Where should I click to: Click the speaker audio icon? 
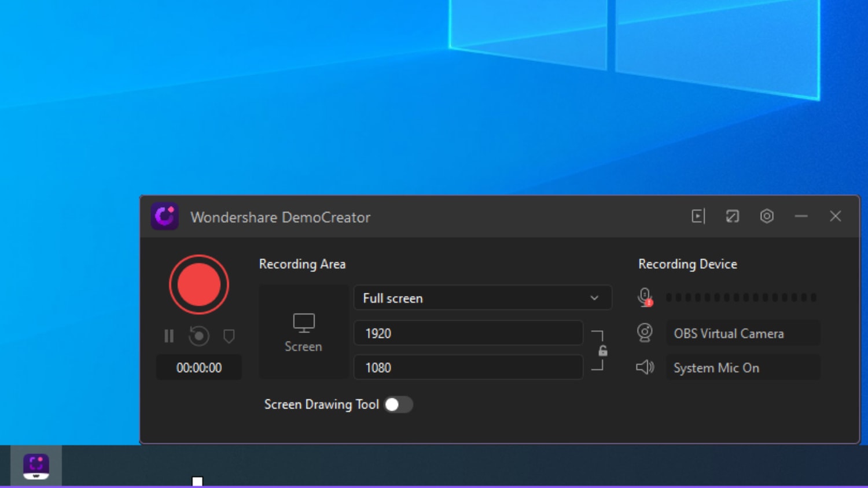(645, 367)
